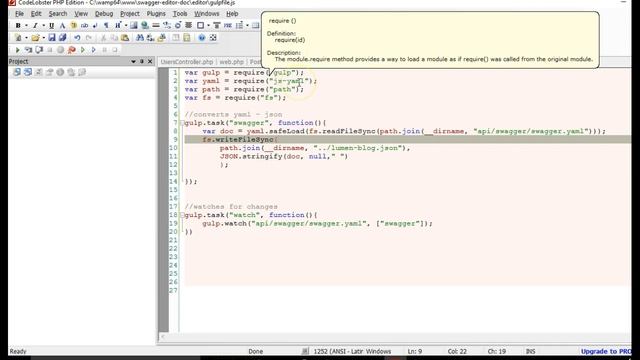Collapse the gulp.task watch code block
The height and width of the screenshot is (360, 640).
click(x=182, y=215)
